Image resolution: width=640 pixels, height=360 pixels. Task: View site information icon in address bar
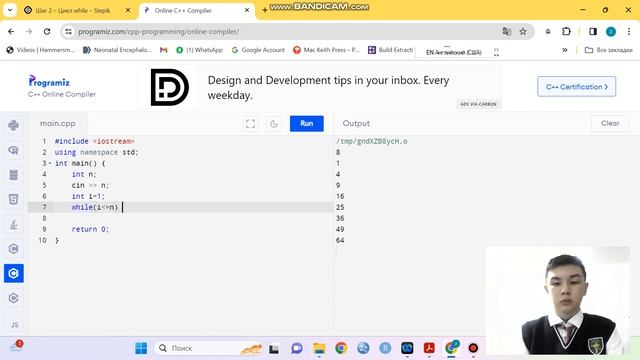69,31
